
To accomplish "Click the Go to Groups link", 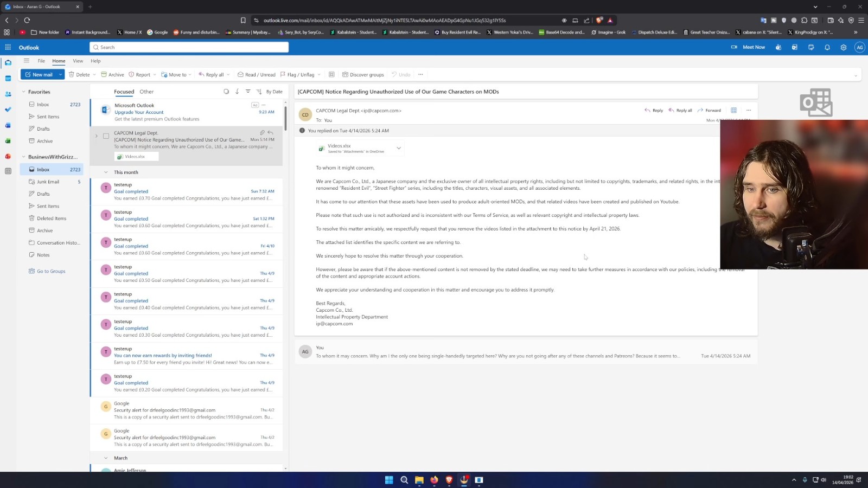I will pyautogui.click(x=51, y=271).
